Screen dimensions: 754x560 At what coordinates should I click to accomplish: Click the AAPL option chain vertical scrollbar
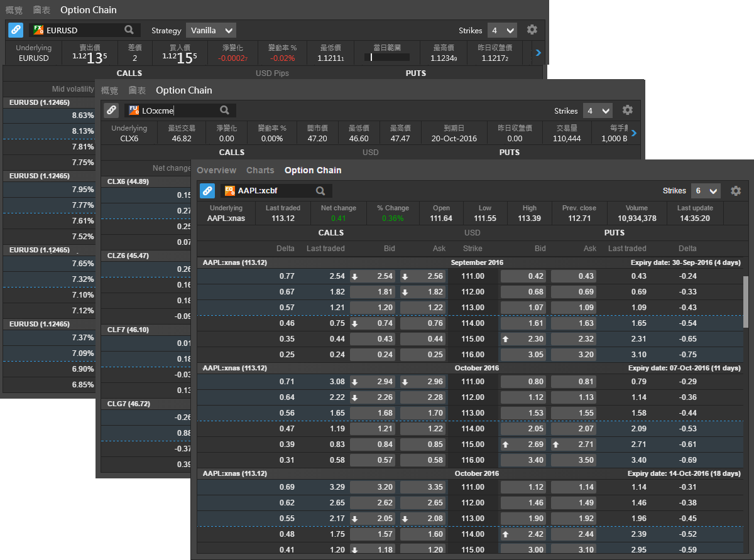[x=746, y=301]
